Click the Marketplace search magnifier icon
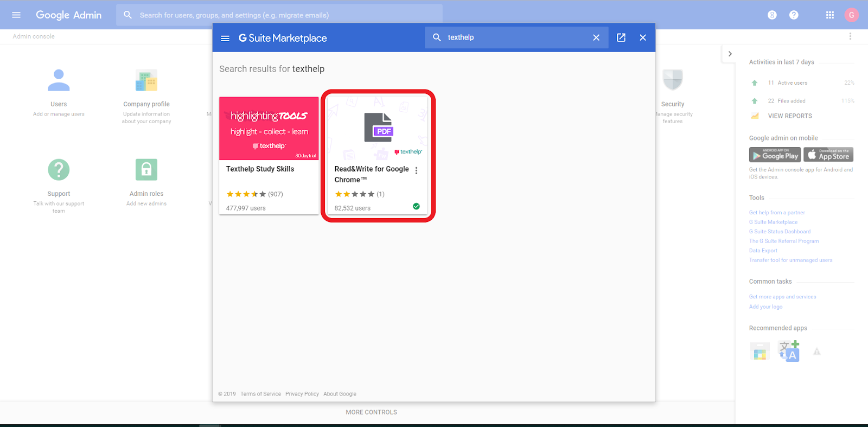 coord(437,37)
